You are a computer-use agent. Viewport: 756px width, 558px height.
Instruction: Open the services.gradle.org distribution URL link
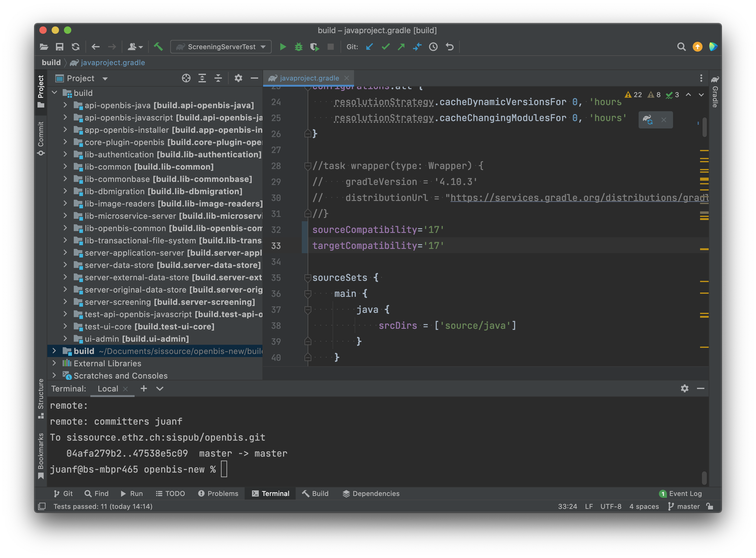(x=579, y=198)
